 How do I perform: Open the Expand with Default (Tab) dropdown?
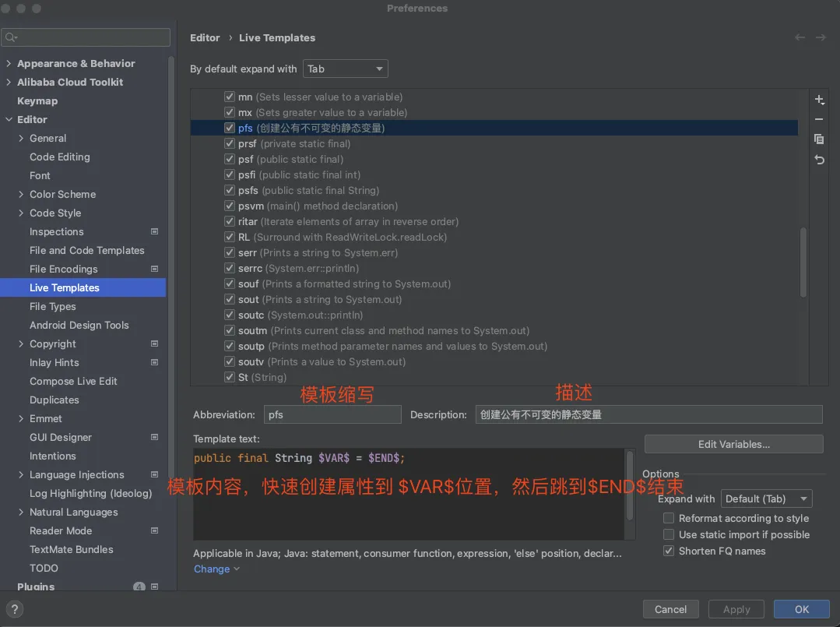(x=766, y=498)
